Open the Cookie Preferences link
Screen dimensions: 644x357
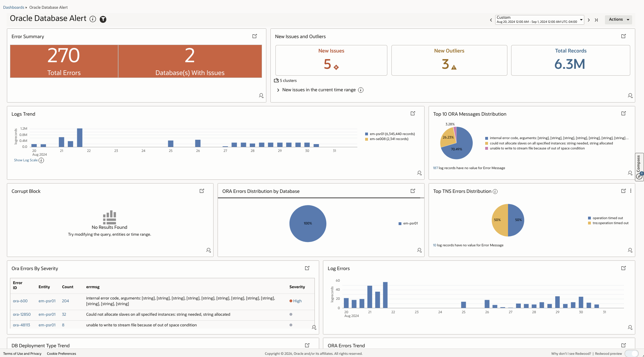click(x=61, y=354)
